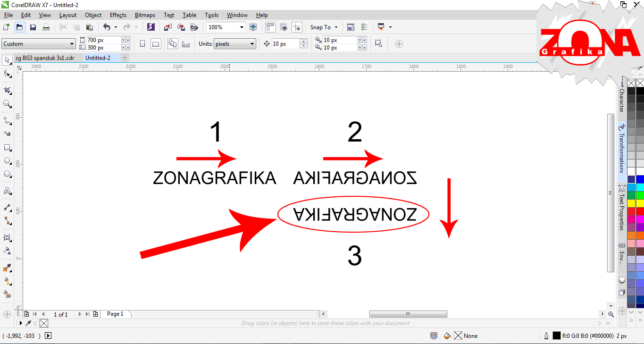Expand coordinates flyout arrow in status bar
Viewport: 644px width, 344px height.
48,336
